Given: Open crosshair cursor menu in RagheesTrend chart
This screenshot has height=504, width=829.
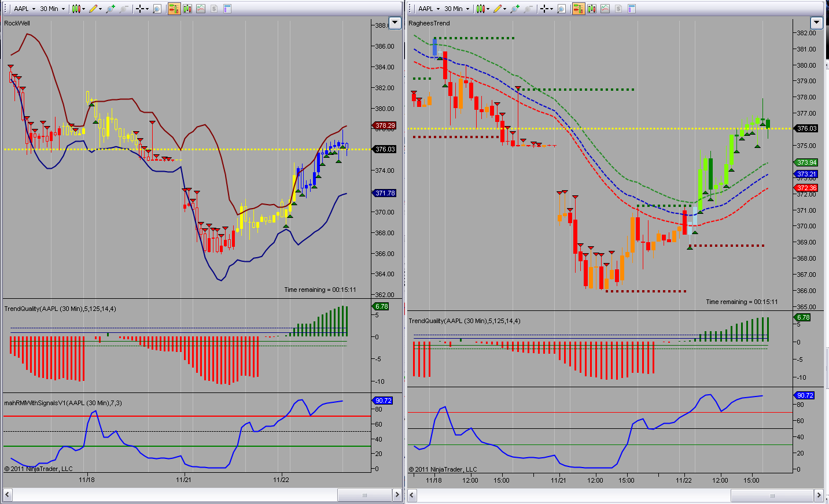Looking at the screenshot, I should tap(546, 9).
